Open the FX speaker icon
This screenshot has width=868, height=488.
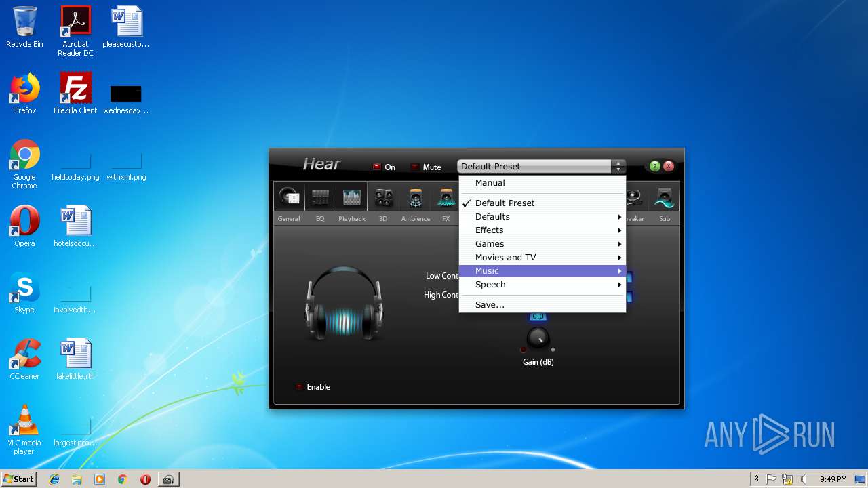(x=446, y=197)
